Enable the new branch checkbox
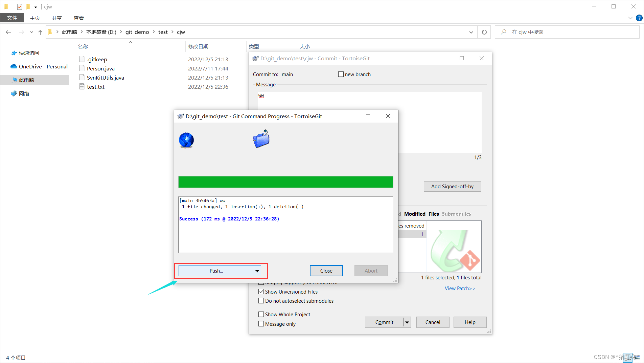Viewport: 644px width, 363px height. pyautogui.click(x=341, y=74)
